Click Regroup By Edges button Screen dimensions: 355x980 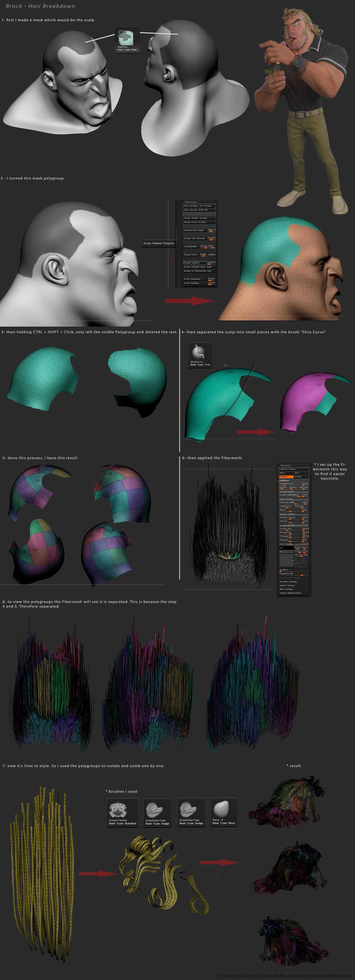[195, 230]
